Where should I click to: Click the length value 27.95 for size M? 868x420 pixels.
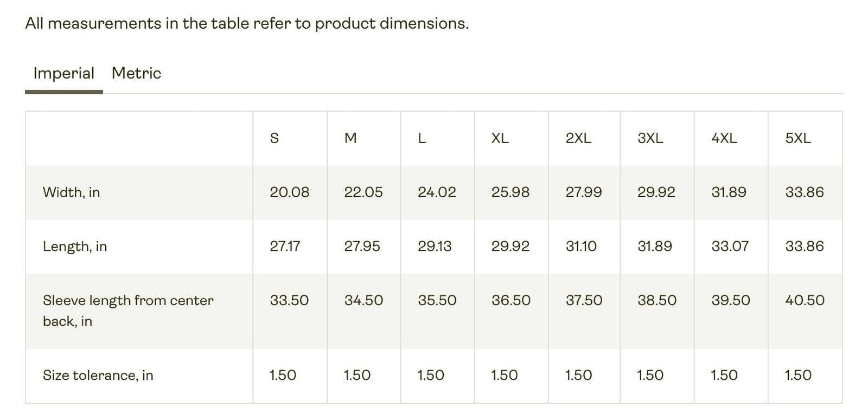point(362,247)
